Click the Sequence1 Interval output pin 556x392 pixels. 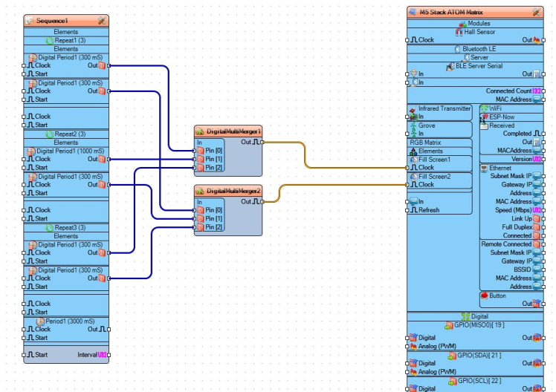103,355
